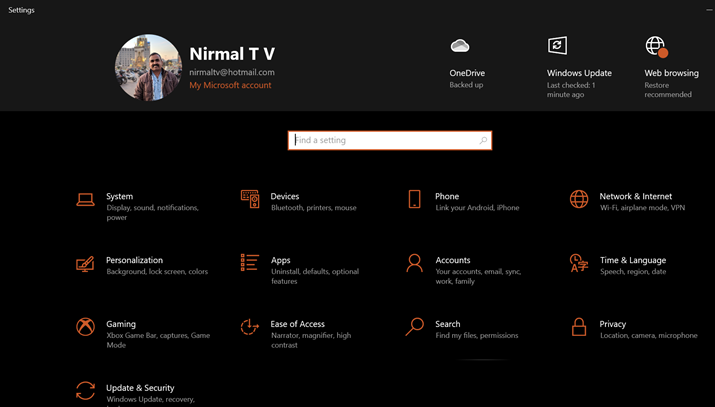Click 'Background, lock screen, colors' description
715x407 pixels.
[157, 272]
